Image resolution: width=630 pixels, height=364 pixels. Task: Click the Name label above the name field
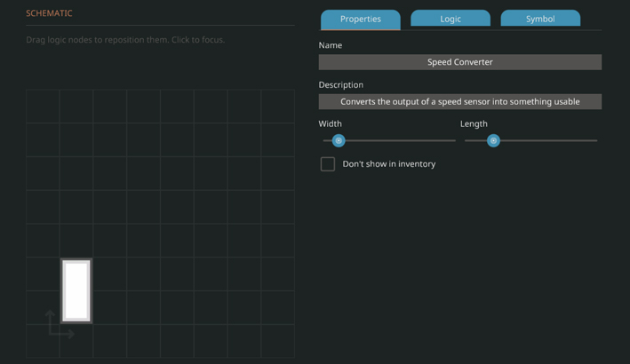coord(330,45)
